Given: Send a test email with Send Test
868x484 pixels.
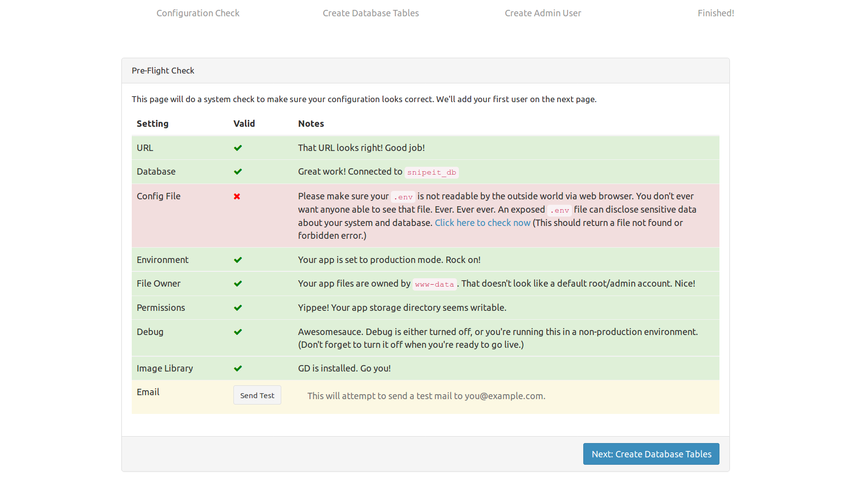Looking at the screenshot, I should point(257,395).
